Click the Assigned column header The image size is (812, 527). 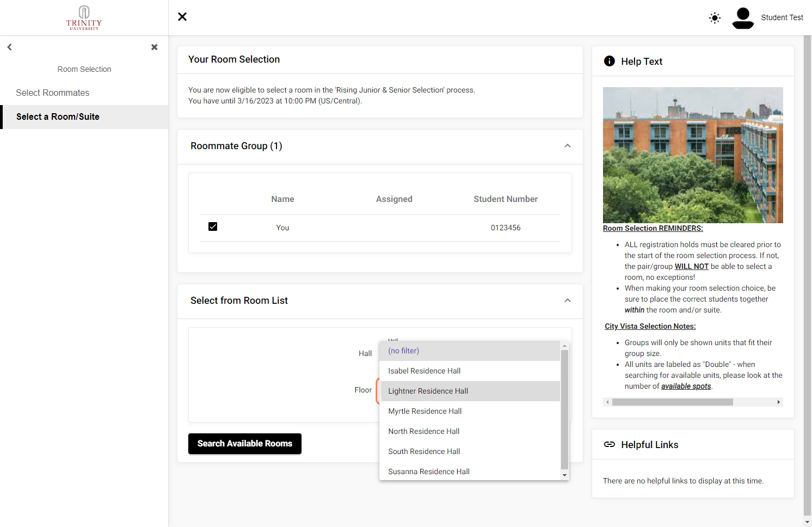tap(394, 199)
